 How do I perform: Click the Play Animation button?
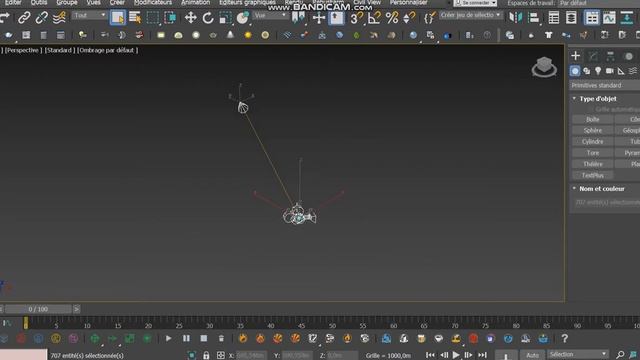point(456,355)
